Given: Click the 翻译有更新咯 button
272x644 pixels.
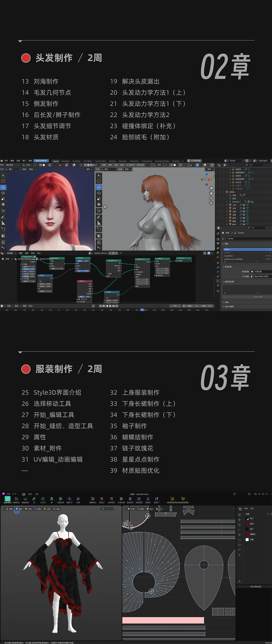Looking at the screenshot, I should tap(41, 161).
